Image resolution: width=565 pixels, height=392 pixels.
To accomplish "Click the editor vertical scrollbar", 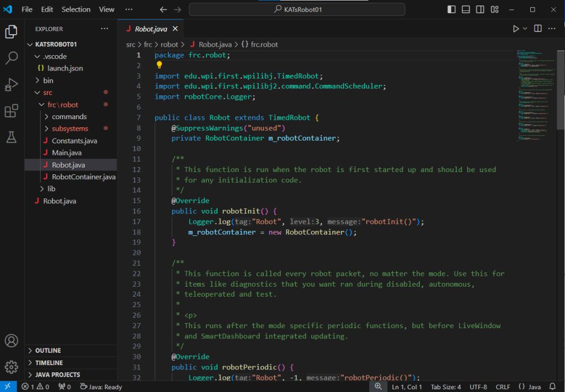I will pos(561,90).
